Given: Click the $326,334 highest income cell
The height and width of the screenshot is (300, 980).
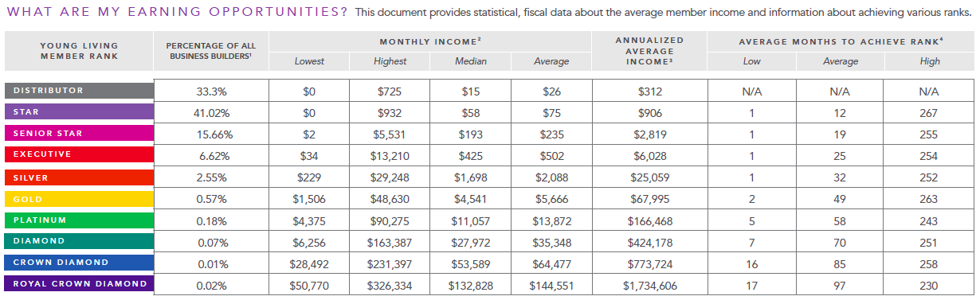Looking at the screenshot, I should [390, 284].
